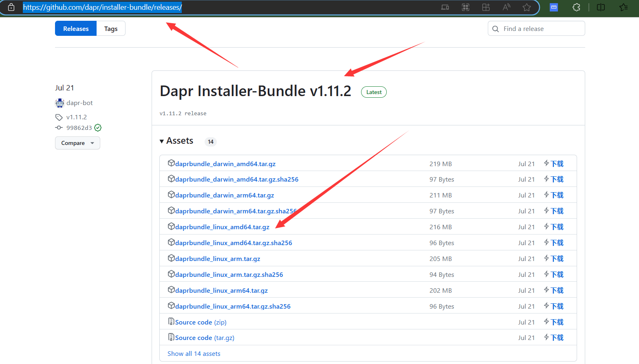Image resolution: width=639 pixels, height=364 pixels.
Task: Click the grid-with-plus apps icon in address bar
Action: (486, 7)
